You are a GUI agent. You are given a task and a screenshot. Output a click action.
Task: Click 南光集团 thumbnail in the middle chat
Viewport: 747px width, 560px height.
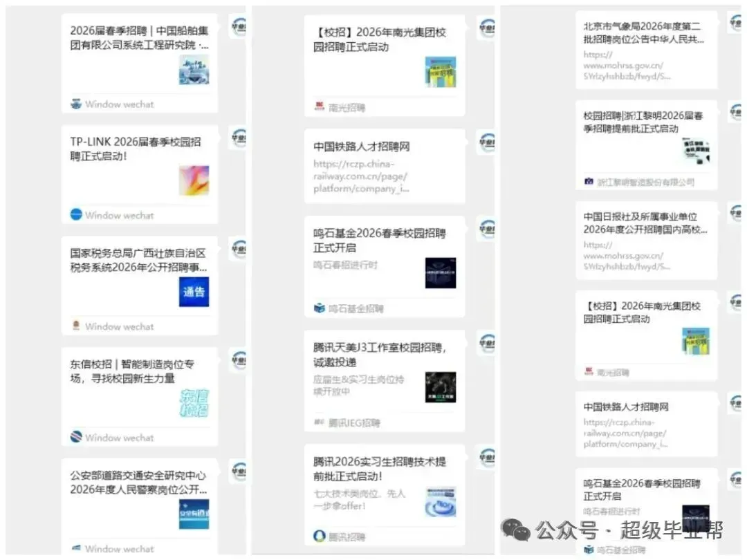point(441,72)
